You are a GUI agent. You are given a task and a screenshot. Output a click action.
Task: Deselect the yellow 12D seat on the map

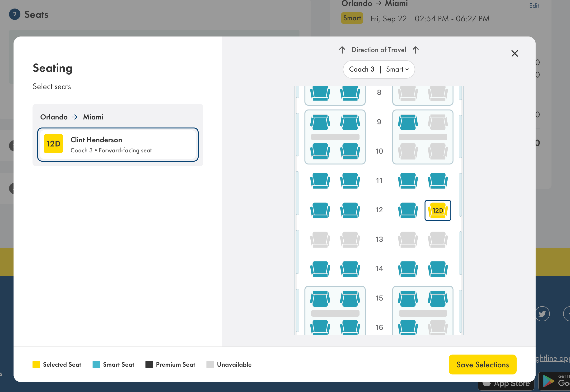(x=438, y=210)
